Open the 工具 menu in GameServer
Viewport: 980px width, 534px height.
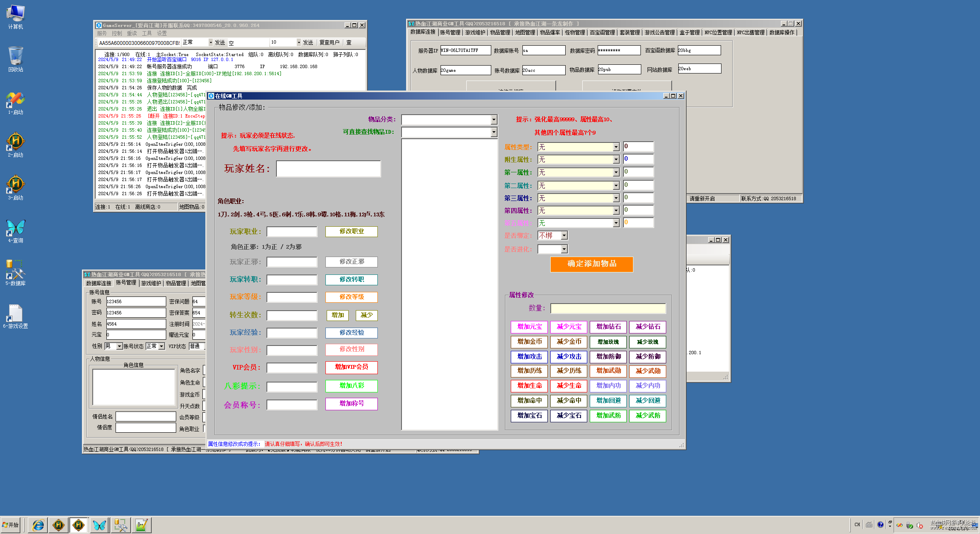pos(147,34)
